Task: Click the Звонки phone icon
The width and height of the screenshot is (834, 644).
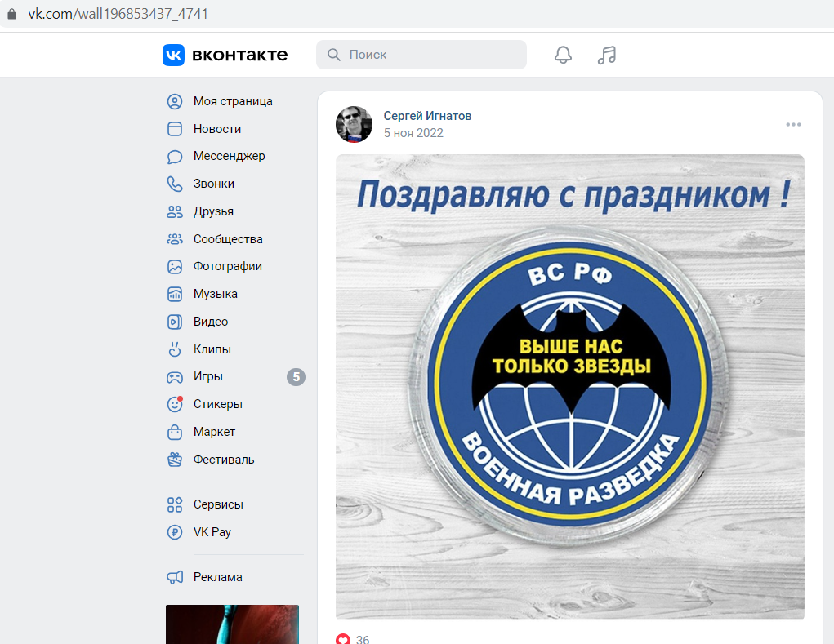Action: 175,184
